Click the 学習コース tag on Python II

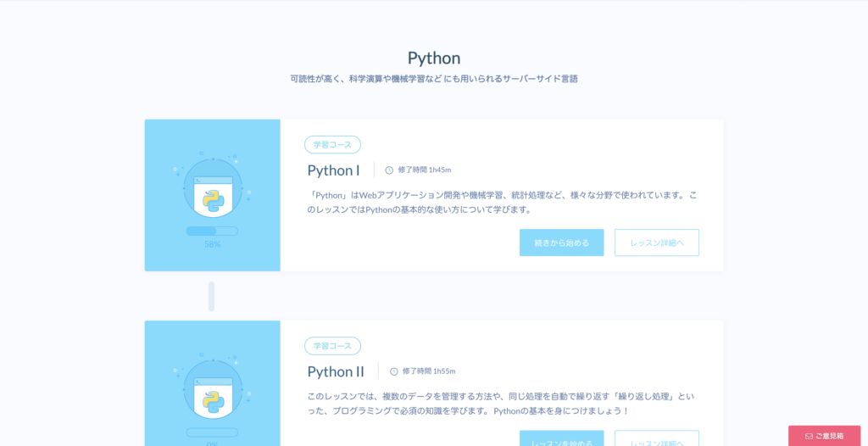coord(332,346)
